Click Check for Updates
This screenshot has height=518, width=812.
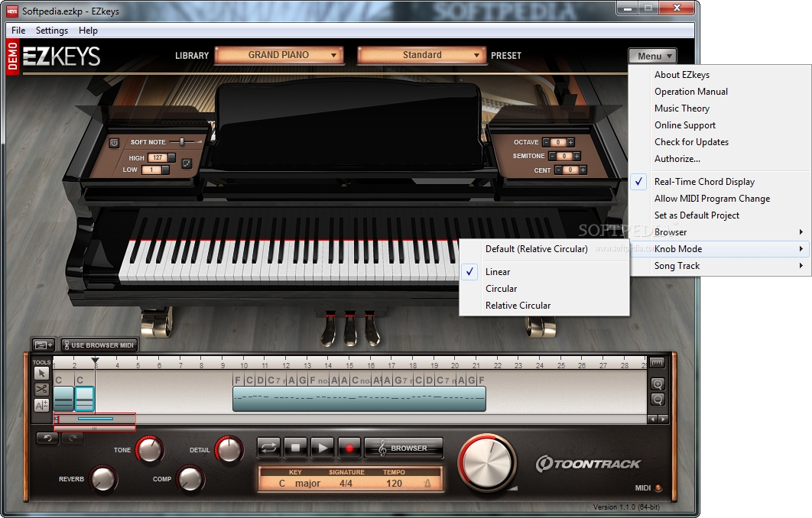720,142
